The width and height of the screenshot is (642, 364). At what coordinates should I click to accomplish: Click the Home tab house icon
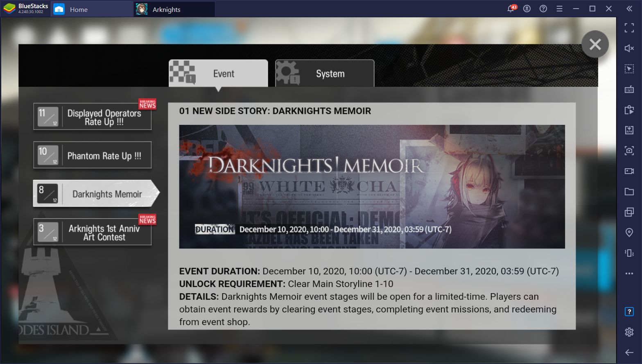coord(59,9)
